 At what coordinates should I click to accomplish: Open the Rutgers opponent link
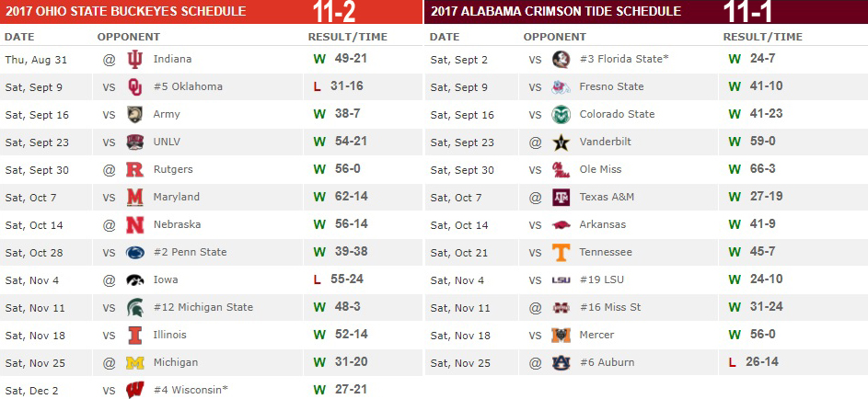[173, 170]
